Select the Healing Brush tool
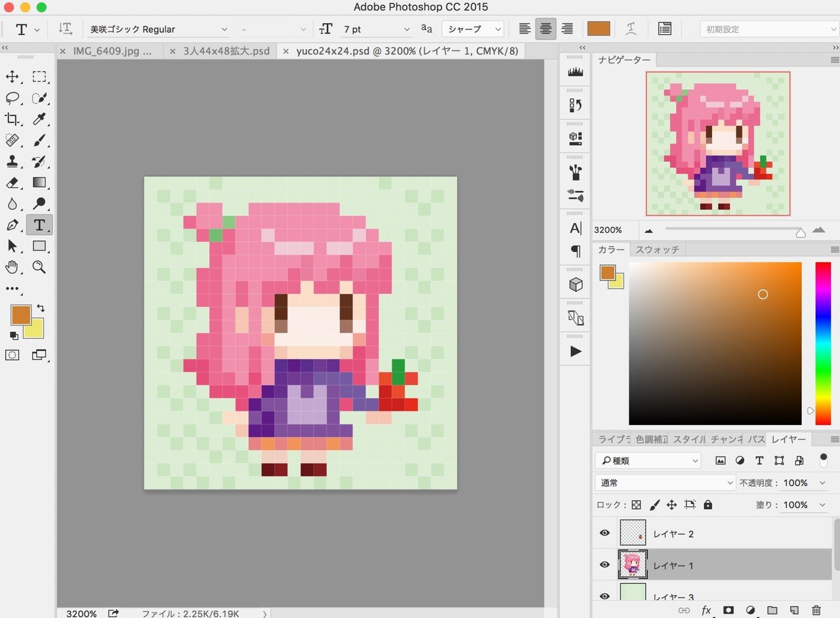 [12, 140]
